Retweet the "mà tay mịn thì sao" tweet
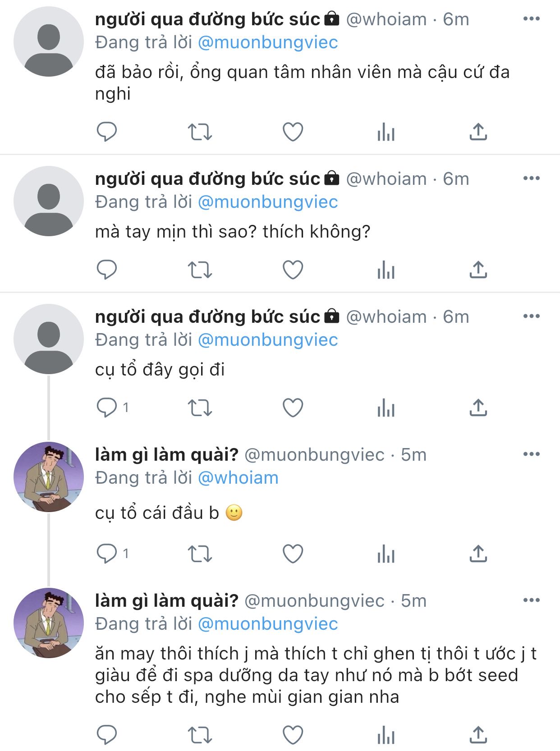Screen dimensions: 560x751 [200, 270]
